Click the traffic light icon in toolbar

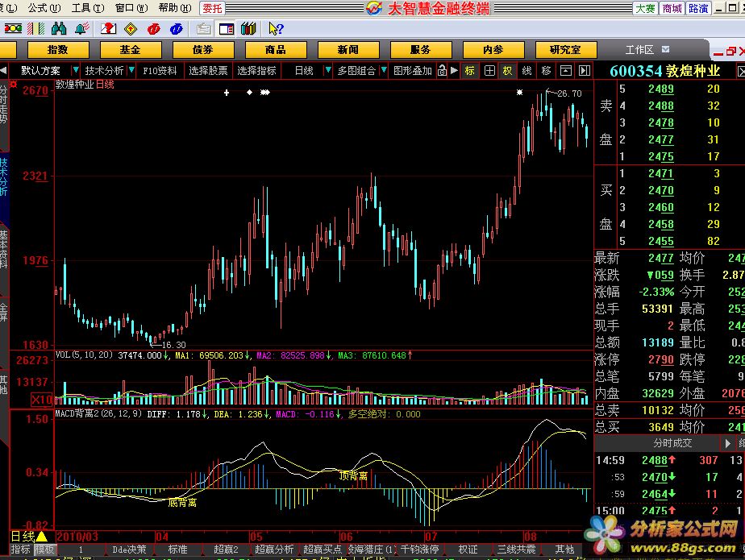[x=13, y=29]
